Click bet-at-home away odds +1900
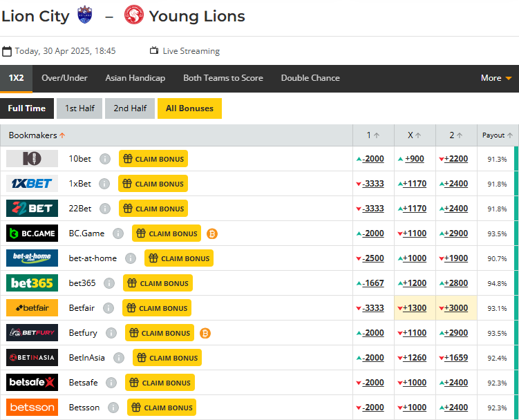Viewport: 519px width, 420px height. tap(456, 258)
